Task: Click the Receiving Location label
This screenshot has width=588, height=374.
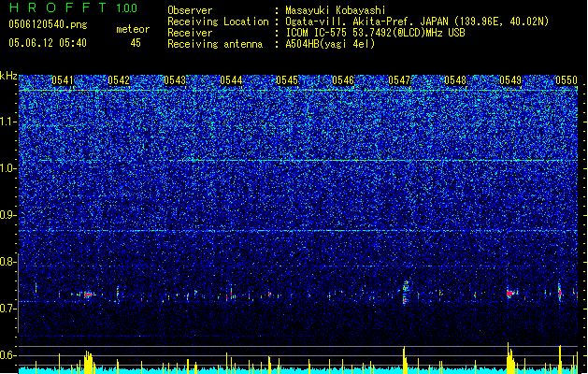Action: click(218, 22)
